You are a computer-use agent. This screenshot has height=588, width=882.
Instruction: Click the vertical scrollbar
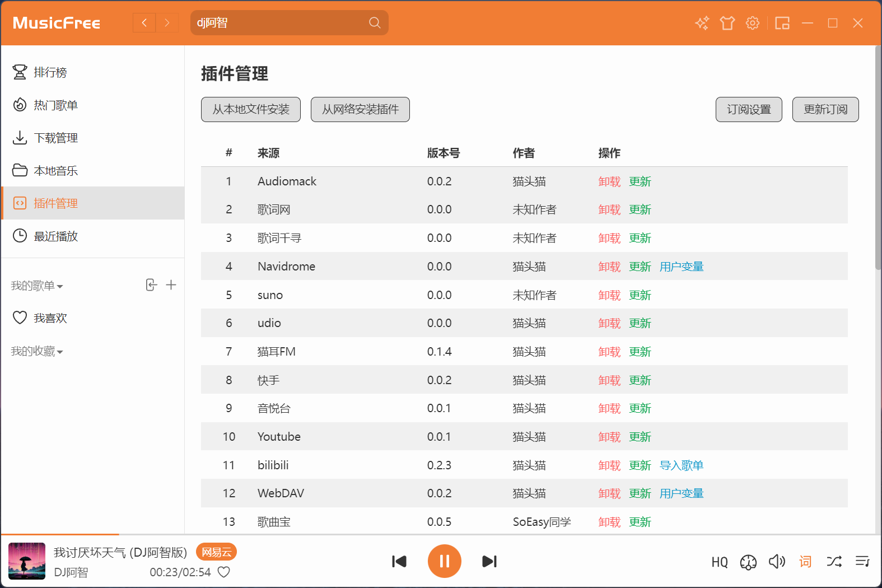point(878,158)
